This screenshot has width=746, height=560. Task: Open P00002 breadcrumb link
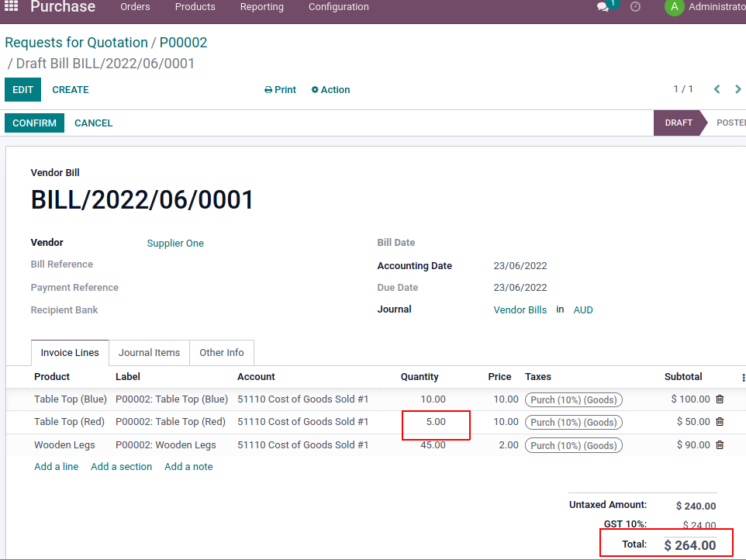[x=183, y=43]
